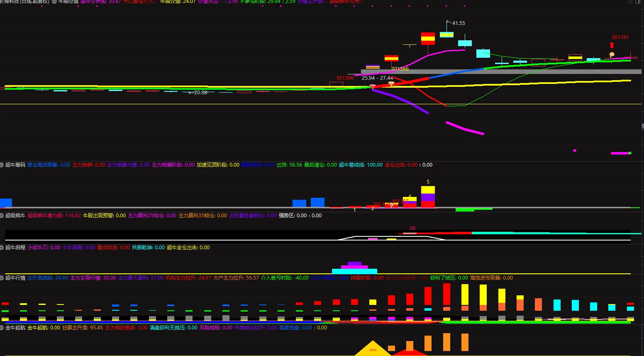Click the 介入就亏时段: -40.00 value
Image resolution: width=644 pixels, height=356 pixels.
[285, 278]
